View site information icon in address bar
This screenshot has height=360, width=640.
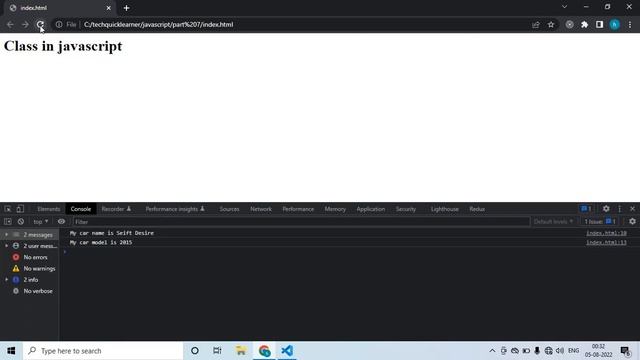coord(59,24)
